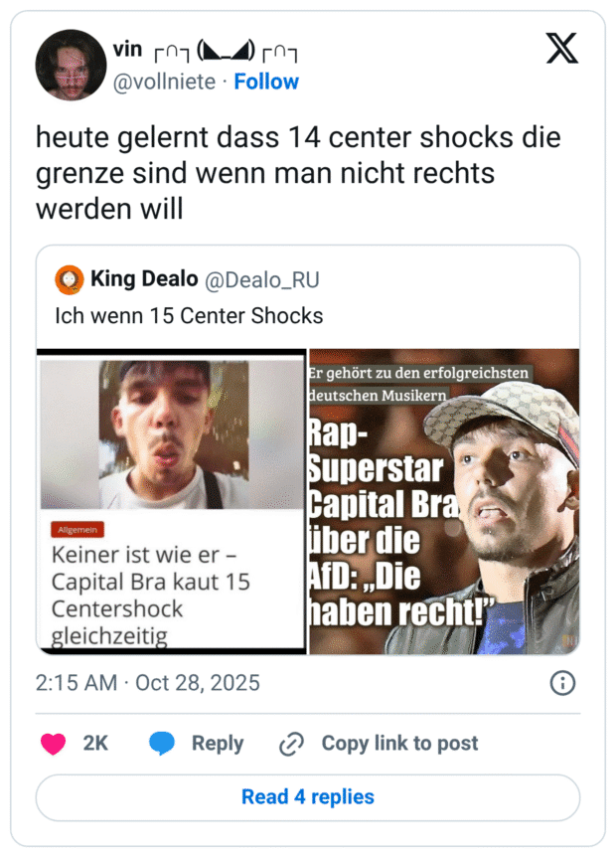616x857 pixels.
Task: Click the blue reply bubble icon
Action: pos(161,743)
